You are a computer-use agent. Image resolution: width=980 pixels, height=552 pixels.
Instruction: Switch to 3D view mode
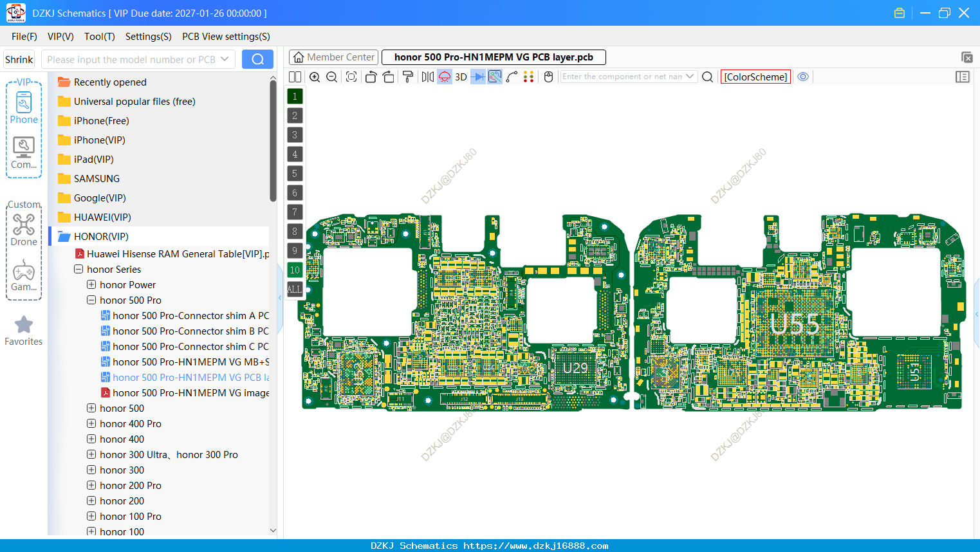tap(461, 77)
